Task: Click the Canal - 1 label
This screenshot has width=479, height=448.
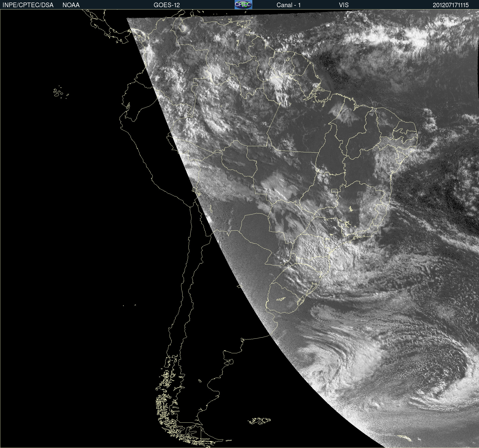Action: click(288, 5)
